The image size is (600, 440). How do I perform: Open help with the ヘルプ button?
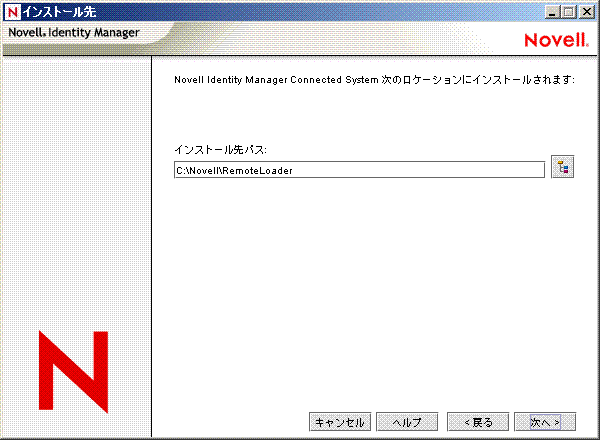pyautogui.click(x=407, y=422)
